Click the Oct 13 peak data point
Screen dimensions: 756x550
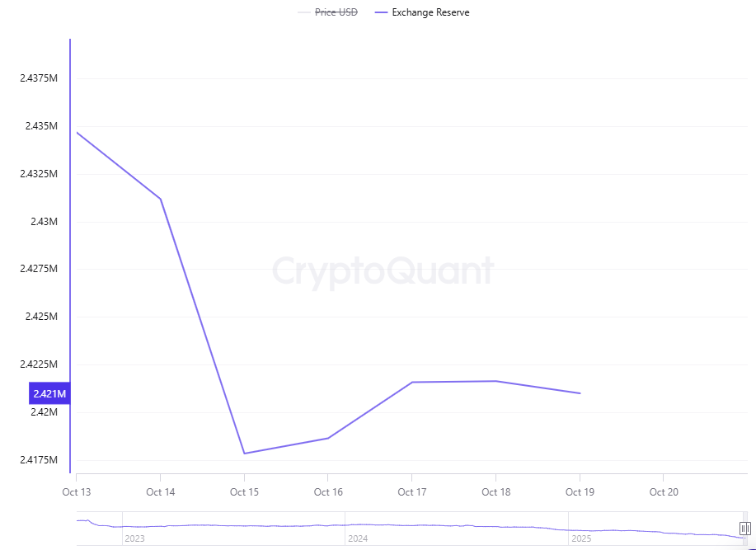coord(77,132)
